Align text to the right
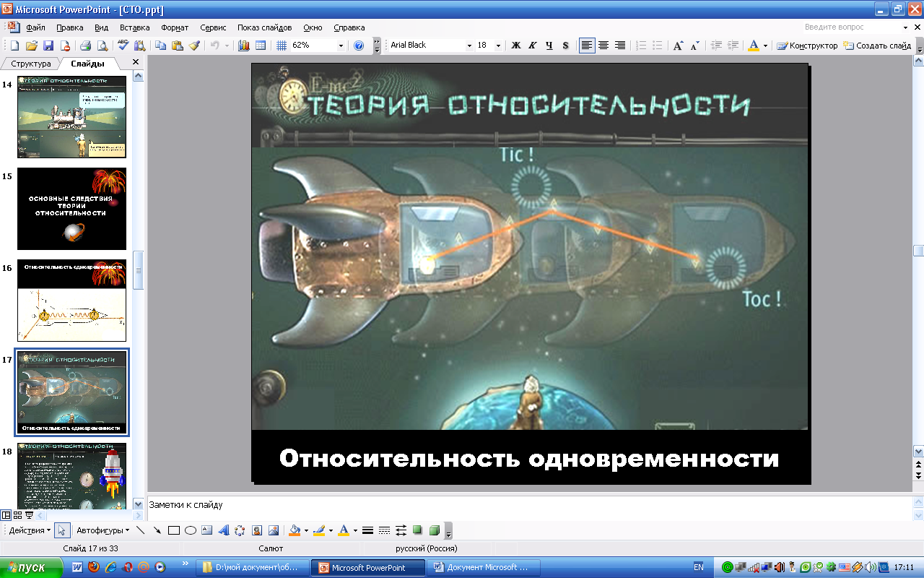 620,46
